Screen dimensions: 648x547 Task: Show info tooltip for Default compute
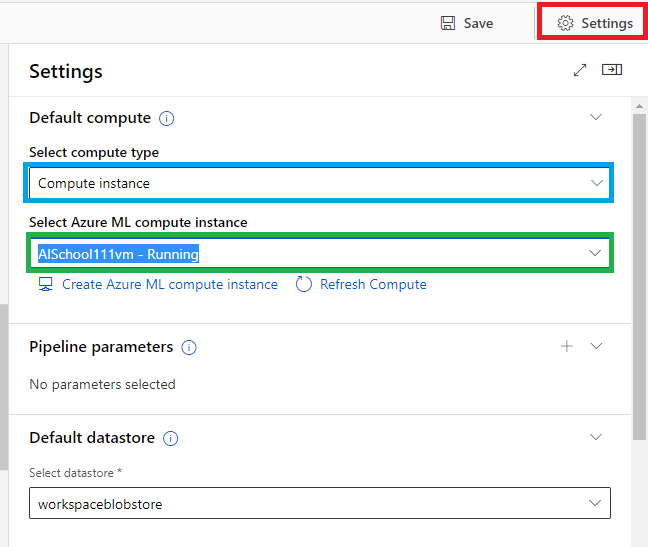pyautogui.click(x=167, y=119)
